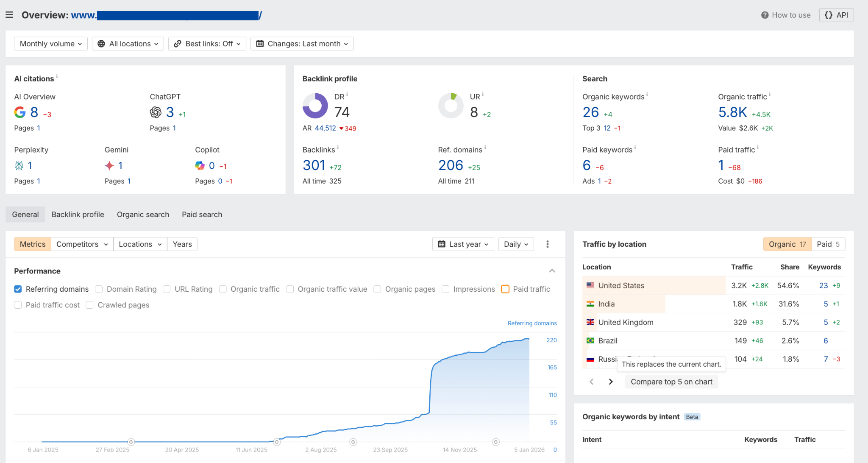
Task: Uncheck the Referring domains metric
Action: coord(18,289)
